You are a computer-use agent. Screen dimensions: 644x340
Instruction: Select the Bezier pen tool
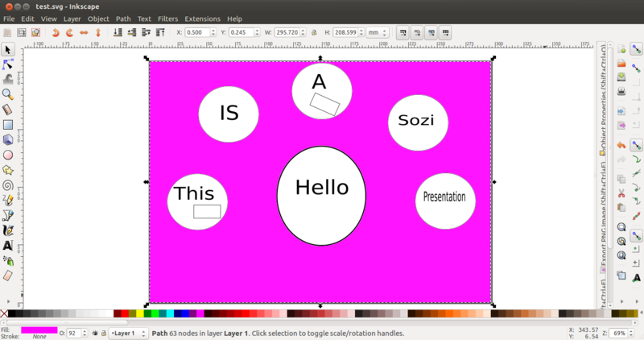coord(8,215)
